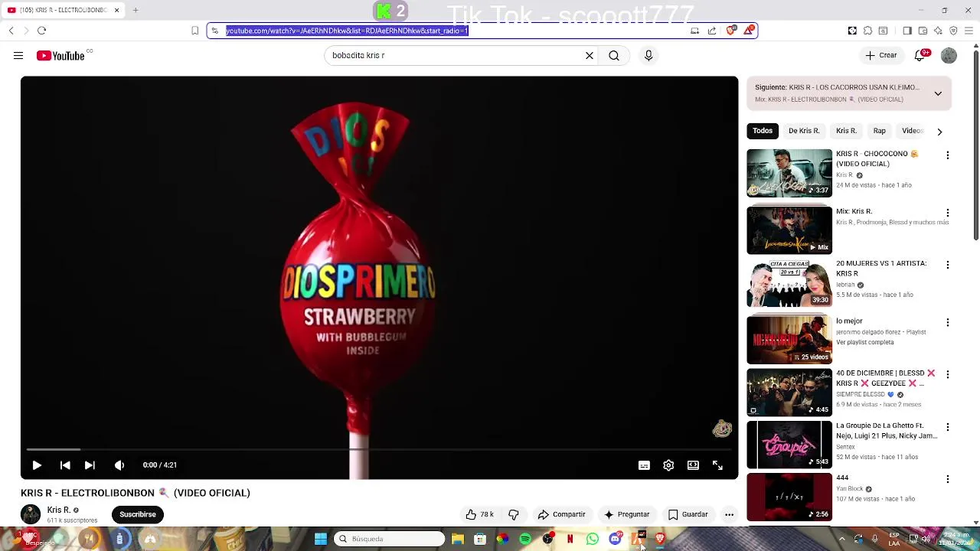Open account avatar menu
Screen dimensions: 980x551
click(949, 56)
